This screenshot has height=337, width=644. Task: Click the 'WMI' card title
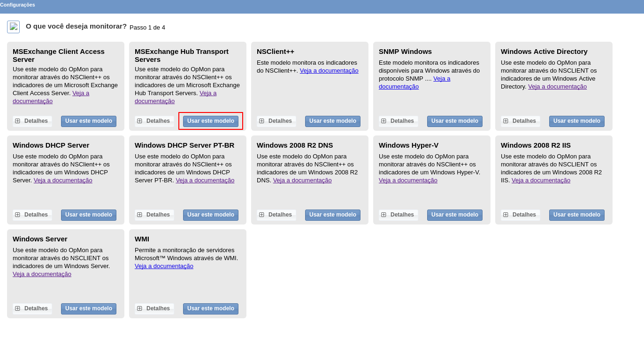click(x=142, y=239)
